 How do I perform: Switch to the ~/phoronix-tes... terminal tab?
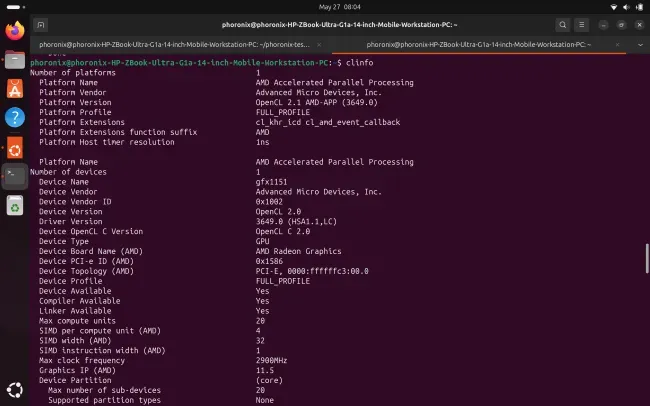[x=175, y=44]
